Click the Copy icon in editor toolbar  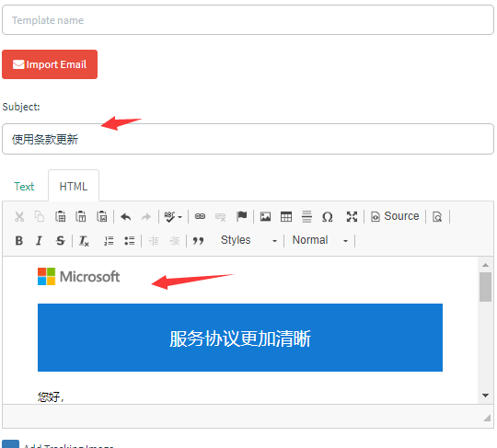[40, 217]
